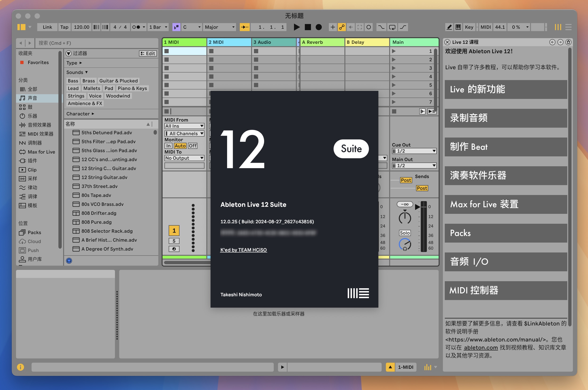Go back in browser history

pyautogui.click(x=21, y=43)
